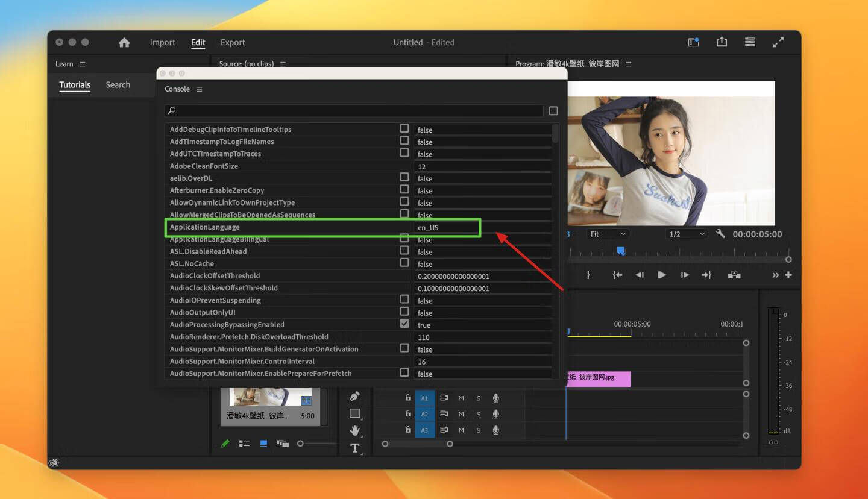Viewport: 868px width, 499px height.
Task: Open the 1/2 playback resolution dropdown
Action: (687, 234)
